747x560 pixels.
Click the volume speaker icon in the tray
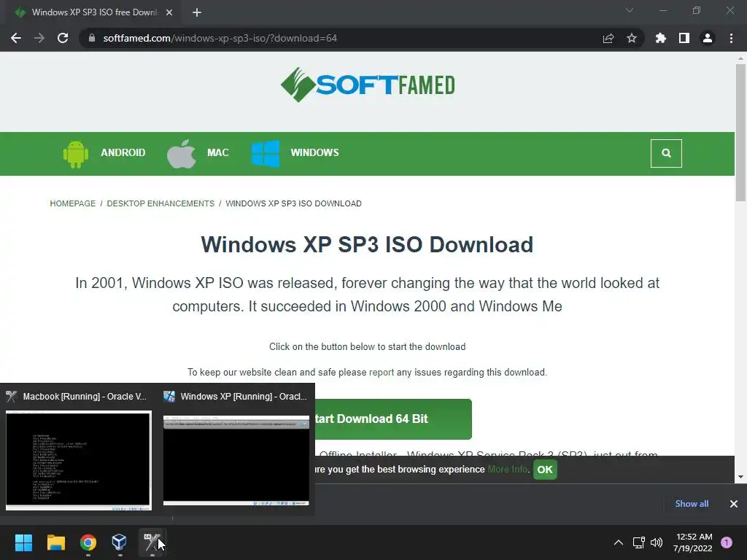[x=657, y=542]
